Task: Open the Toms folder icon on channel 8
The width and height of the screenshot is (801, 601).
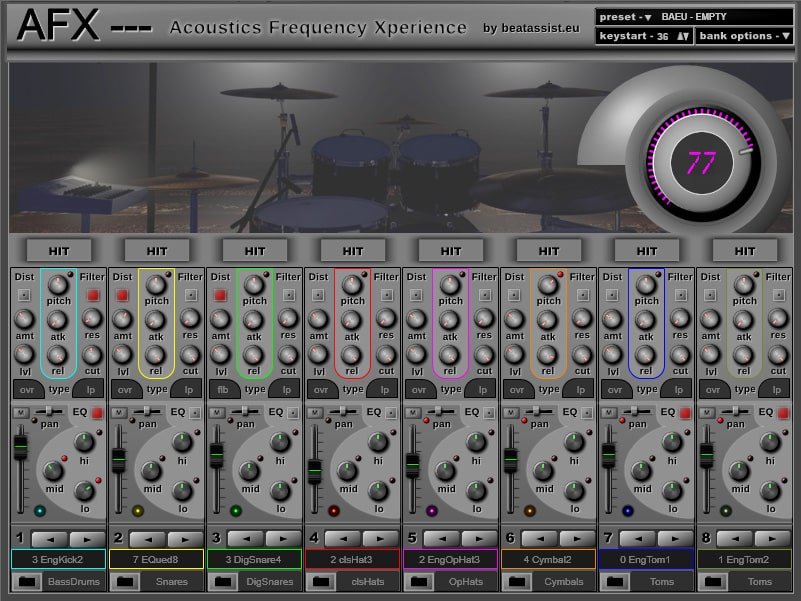Action: 713,582
